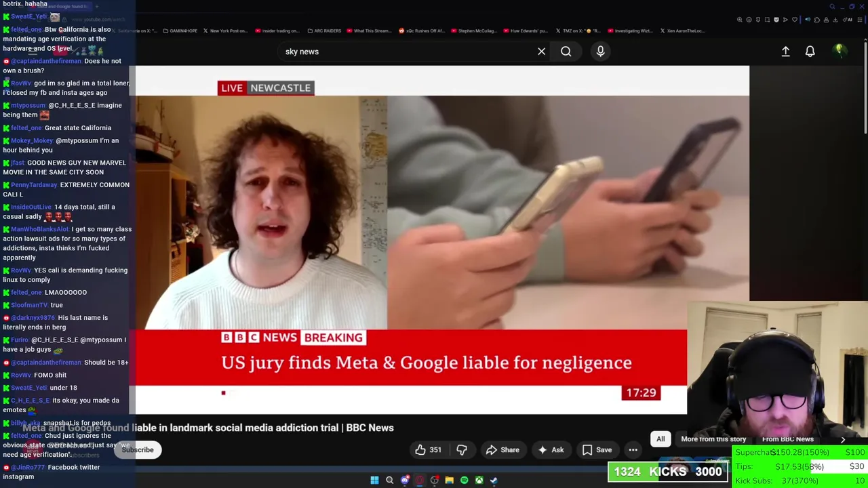Open File Explorer from the taskbar

pyautogui.click(x=449, y=481)
